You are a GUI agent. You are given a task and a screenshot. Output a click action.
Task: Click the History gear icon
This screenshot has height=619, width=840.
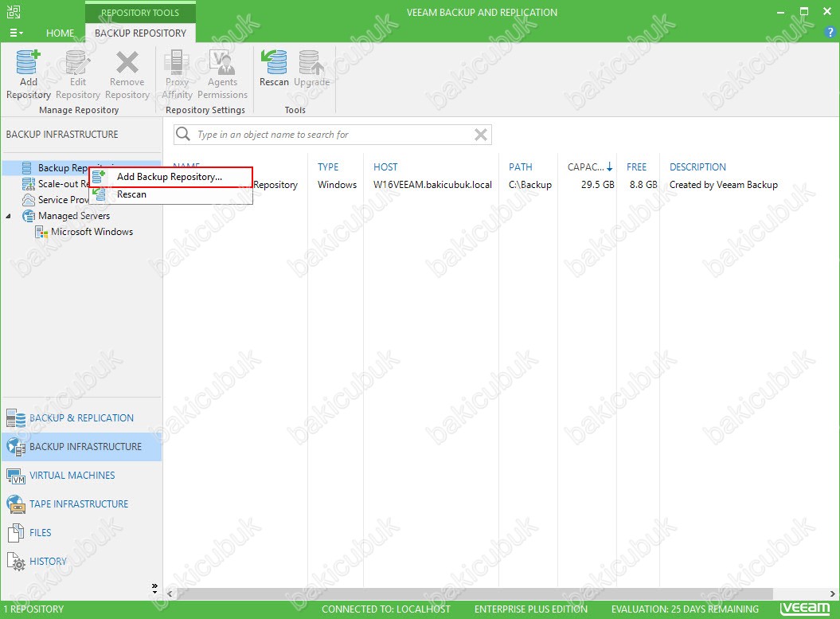[x=16, y=562]
